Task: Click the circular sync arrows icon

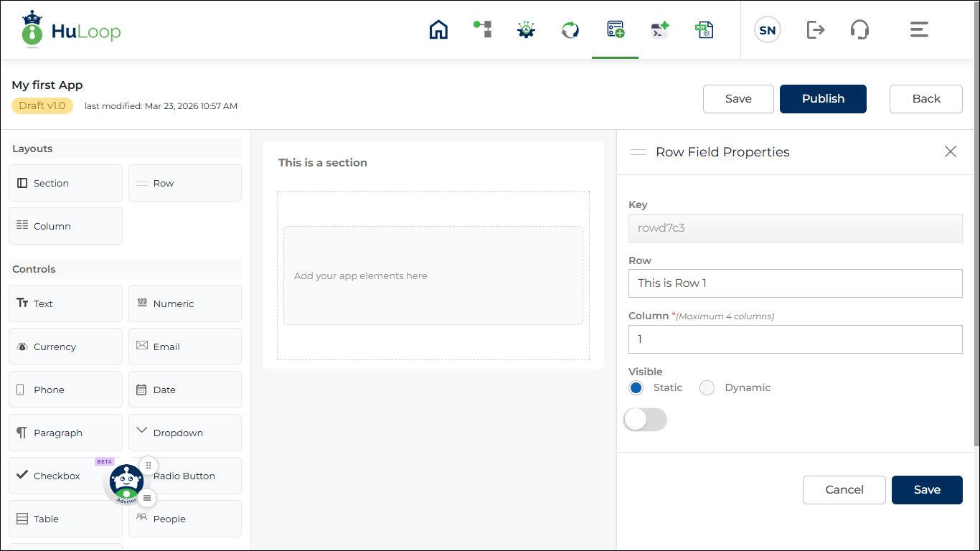Action: pyautogui.click(x=570, y=29)
